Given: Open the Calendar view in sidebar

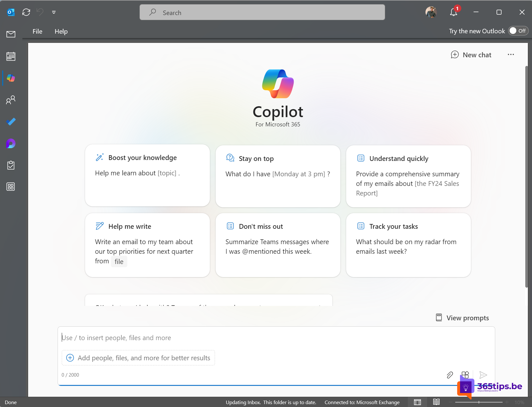Looking at the screenshot, I should pyautogui.click(x=11, y=56).
